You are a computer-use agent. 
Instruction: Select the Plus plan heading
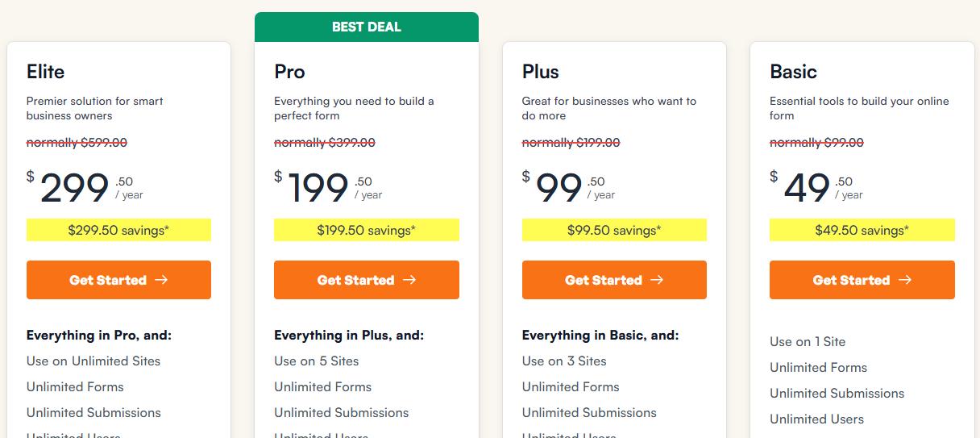coord(541,72)
